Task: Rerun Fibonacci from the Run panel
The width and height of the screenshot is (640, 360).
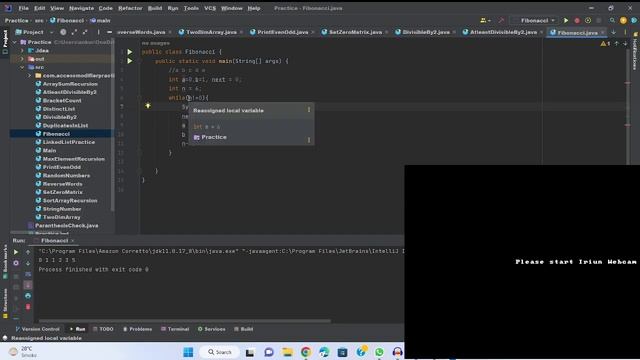Action: pyautogui.click(x=16, y=252)
